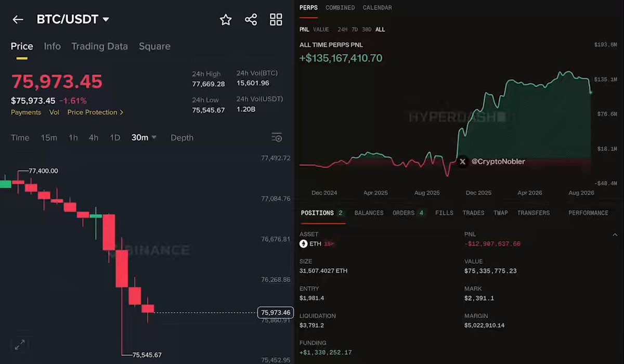Image resolution: width=624 pixels, height=364 pixels.
Task: Set PNL range to 7D
Action: coord(355,30)
